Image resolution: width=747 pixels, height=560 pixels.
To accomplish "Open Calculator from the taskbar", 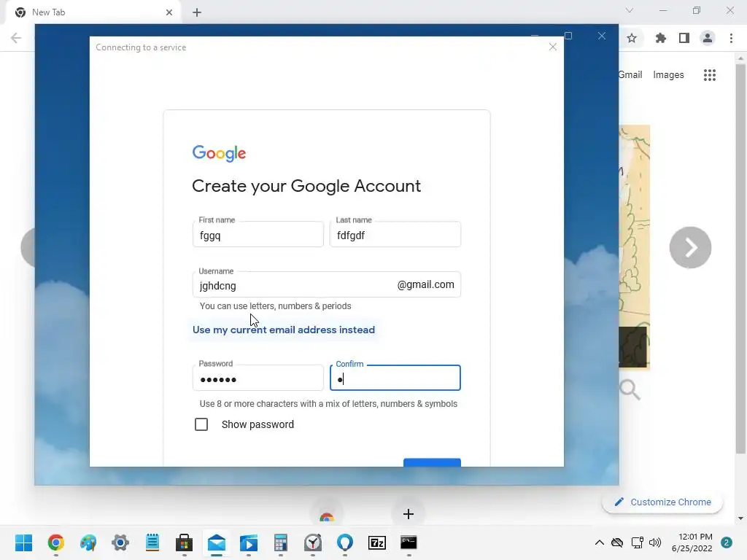I will point(281,542).
